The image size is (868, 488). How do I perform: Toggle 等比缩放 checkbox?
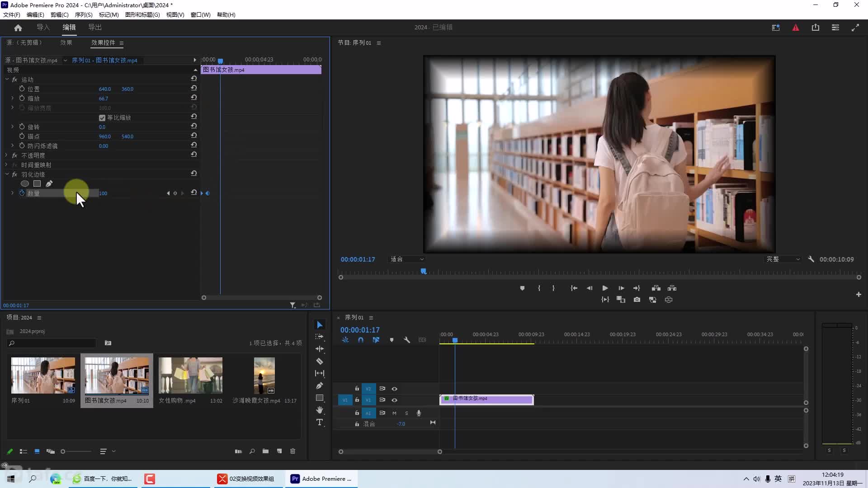[102, 118]
